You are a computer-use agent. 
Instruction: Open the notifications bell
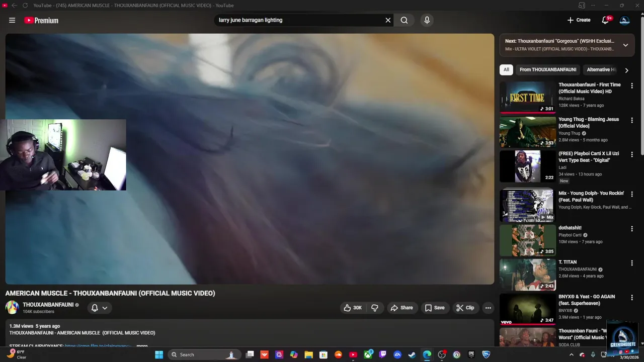pos(605,20)
